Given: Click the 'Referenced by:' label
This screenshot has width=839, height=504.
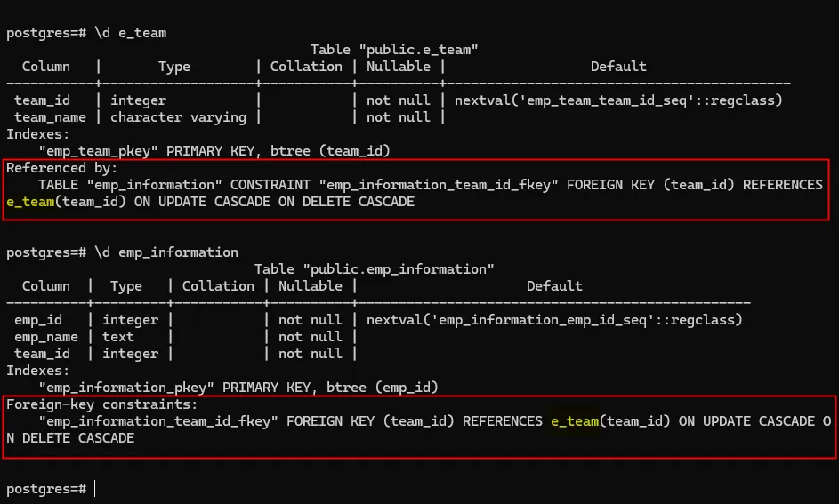Looking at the screenshot, I should [62, 168].
